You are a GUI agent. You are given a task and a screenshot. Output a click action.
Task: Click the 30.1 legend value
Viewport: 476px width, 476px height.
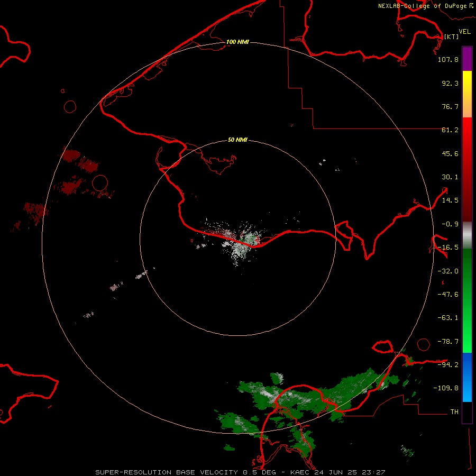tap(450, 177)
